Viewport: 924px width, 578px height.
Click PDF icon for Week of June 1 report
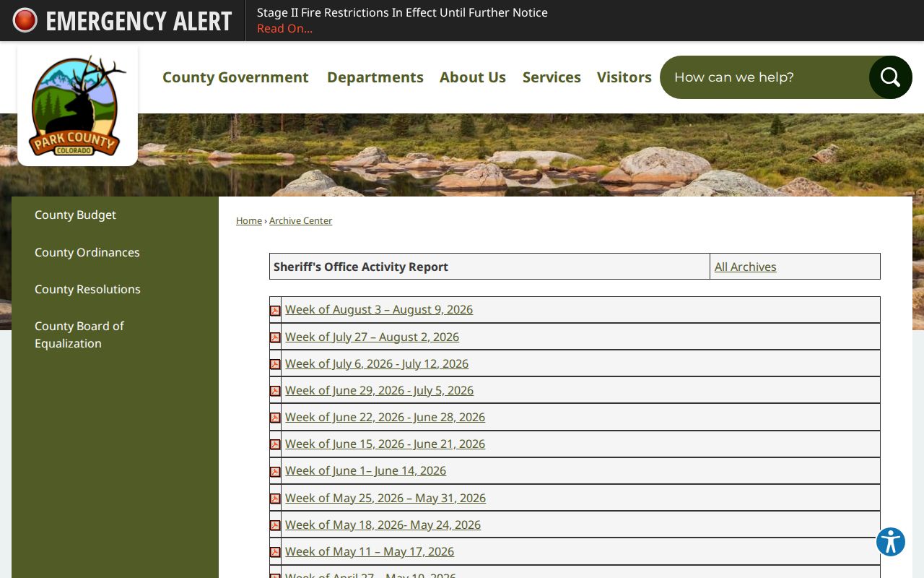click(x=275, y=472)
